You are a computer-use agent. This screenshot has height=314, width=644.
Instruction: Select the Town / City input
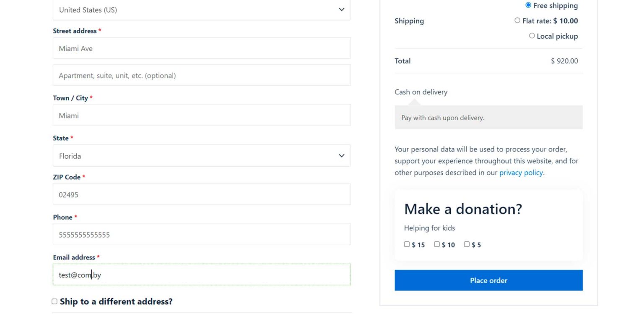[x=201, y=115]
